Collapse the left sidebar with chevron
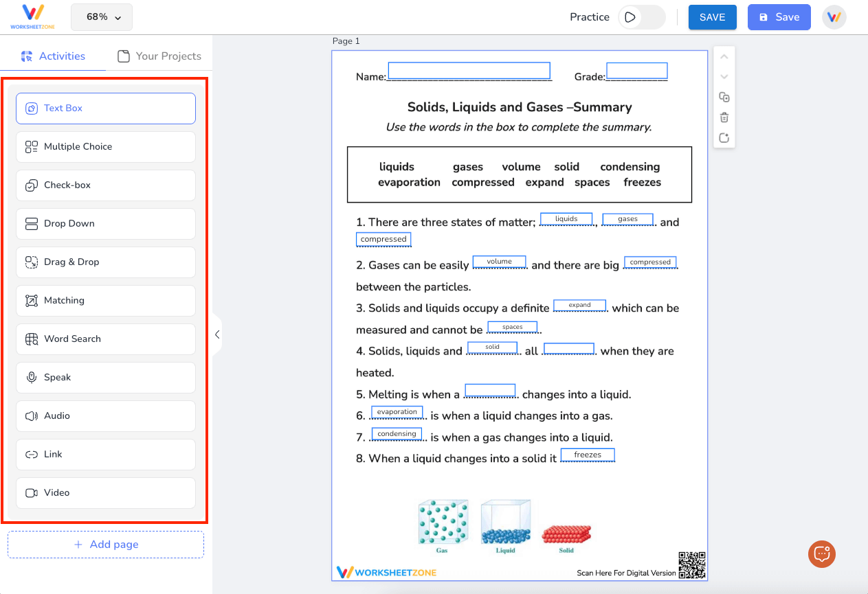The image size is (868, 594). pos(217,334)
